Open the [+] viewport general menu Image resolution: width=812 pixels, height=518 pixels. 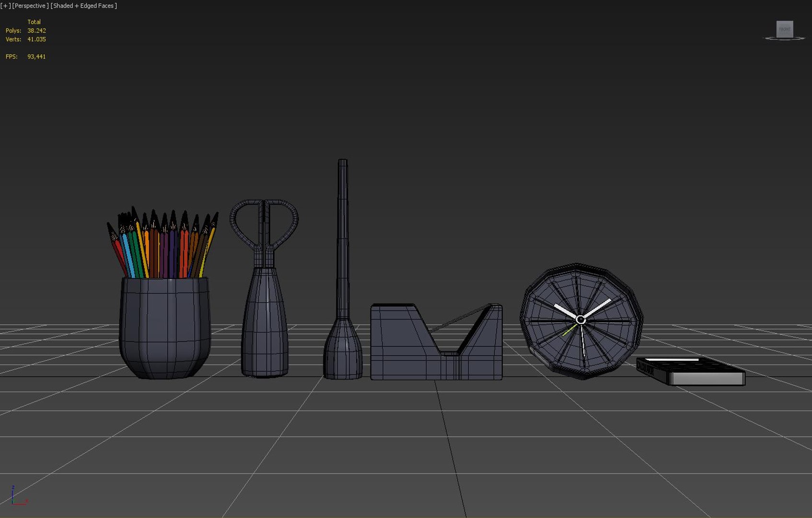click(x=5, y=6)
